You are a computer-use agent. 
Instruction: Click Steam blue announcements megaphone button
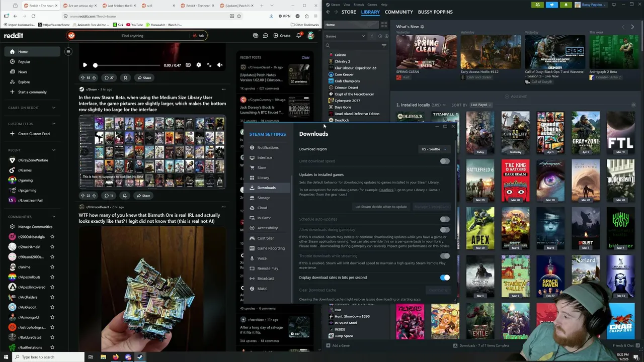point(552,5)
